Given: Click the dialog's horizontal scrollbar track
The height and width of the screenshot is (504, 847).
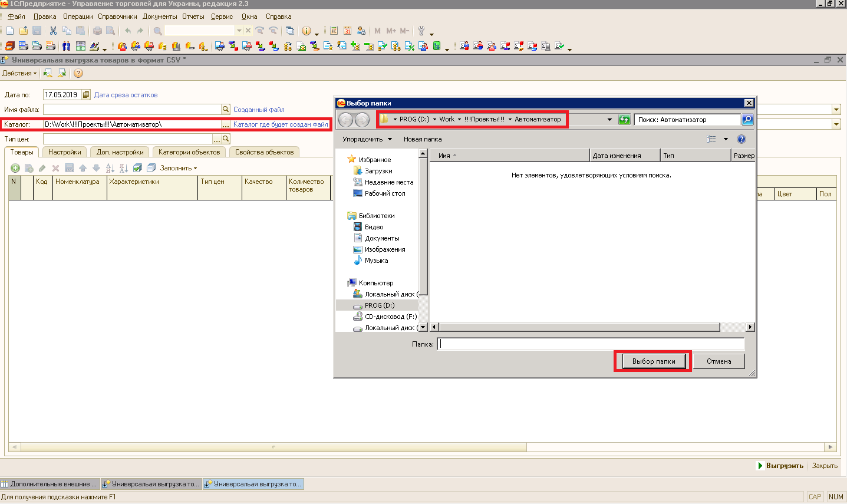Looking at the screenshot, I should [x=733, y=327].
